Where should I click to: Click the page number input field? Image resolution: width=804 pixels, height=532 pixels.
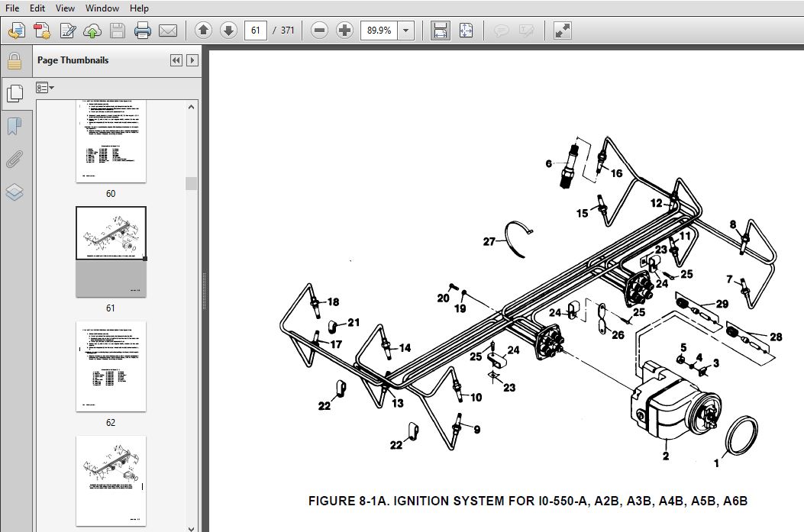click(x=255, y=31)
